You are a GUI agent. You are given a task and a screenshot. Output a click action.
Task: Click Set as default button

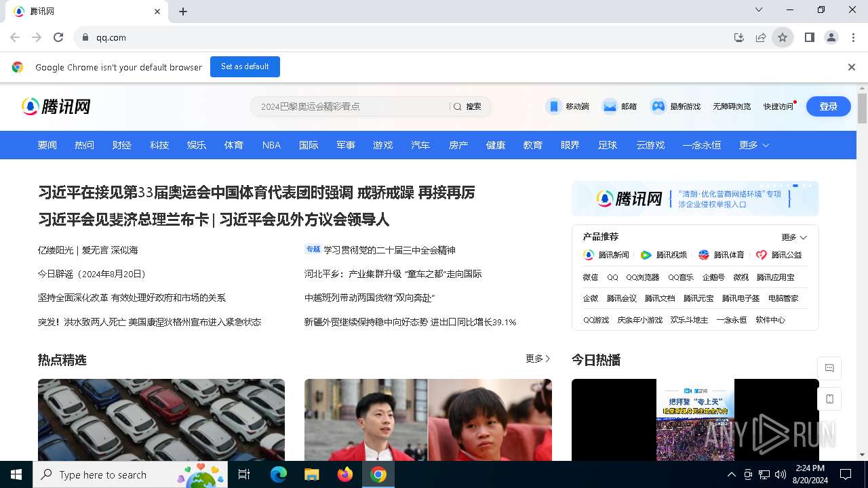[245, 66]
